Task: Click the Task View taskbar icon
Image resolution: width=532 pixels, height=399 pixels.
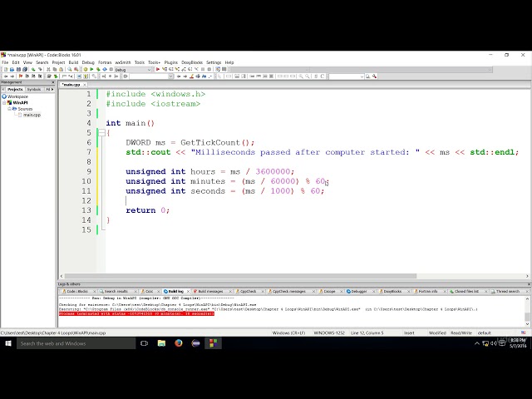Action: point(144,343)
